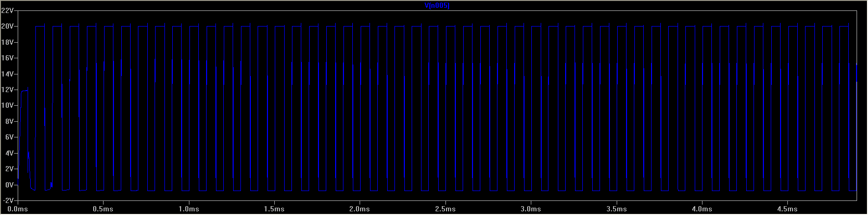Click the 4V vertical axis label
The image size is (868, 215).
(x=9, y=153)
